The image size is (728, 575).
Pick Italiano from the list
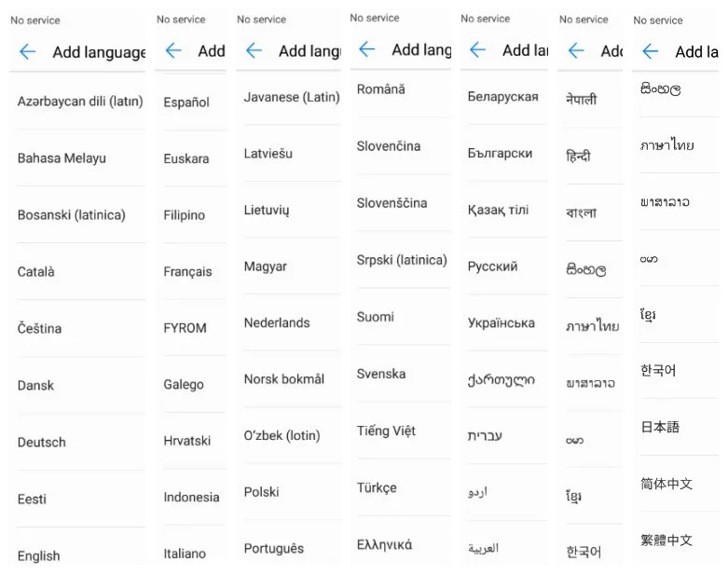point(185,554)
